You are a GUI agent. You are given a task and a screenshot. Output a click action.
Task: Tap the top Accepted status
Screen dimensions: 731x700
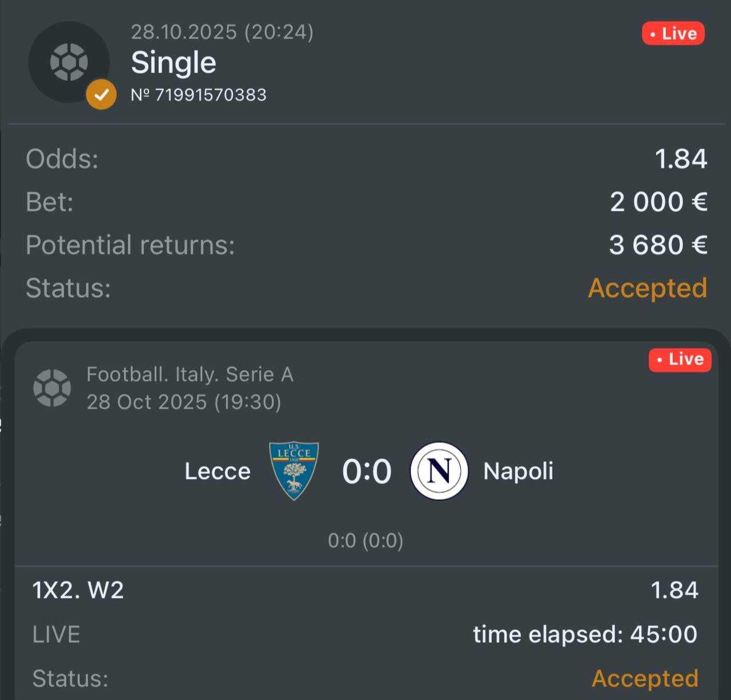coord(648,288)
